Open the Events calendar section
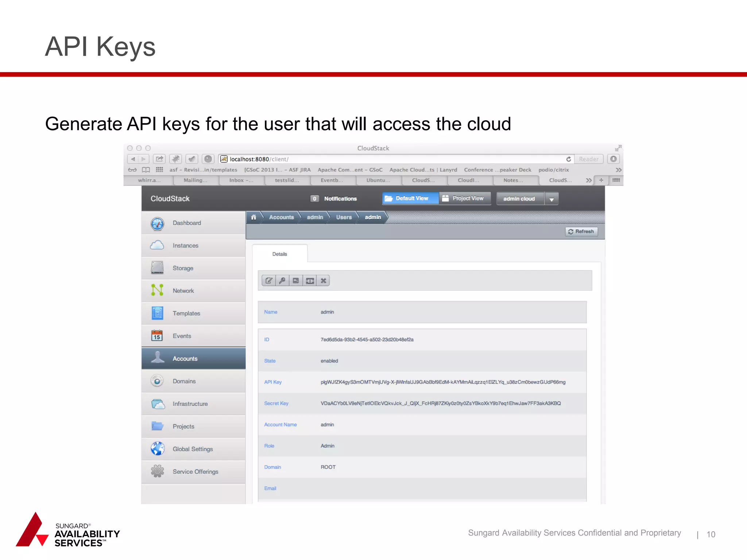Screen dimensions: 747x560 tap(193, 336)
